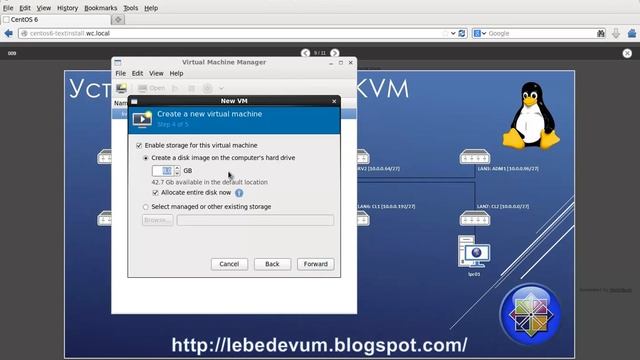Click the existing storage path field
This screenshot has height=360, width=640.
255,220
